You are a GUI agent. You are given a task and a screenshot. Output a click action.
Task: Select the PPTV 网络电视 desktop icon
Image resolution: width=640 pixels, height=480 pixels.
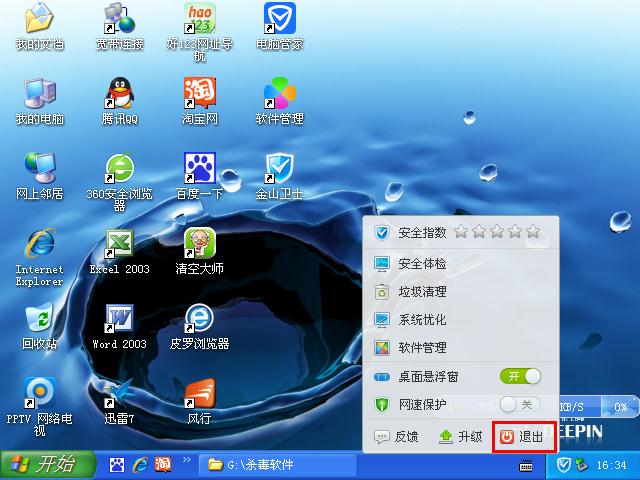tap(39, 393)
